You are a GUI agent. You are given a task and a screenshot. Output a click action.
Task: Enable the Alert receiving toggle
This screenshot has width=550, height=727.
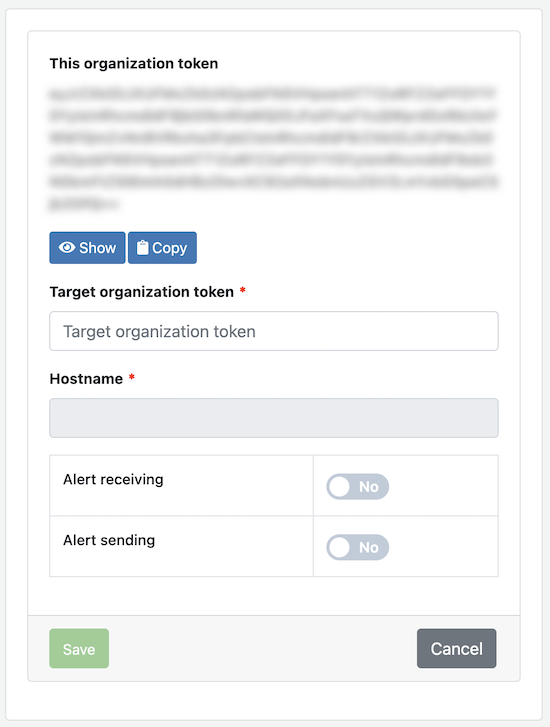tap(358, 486)
